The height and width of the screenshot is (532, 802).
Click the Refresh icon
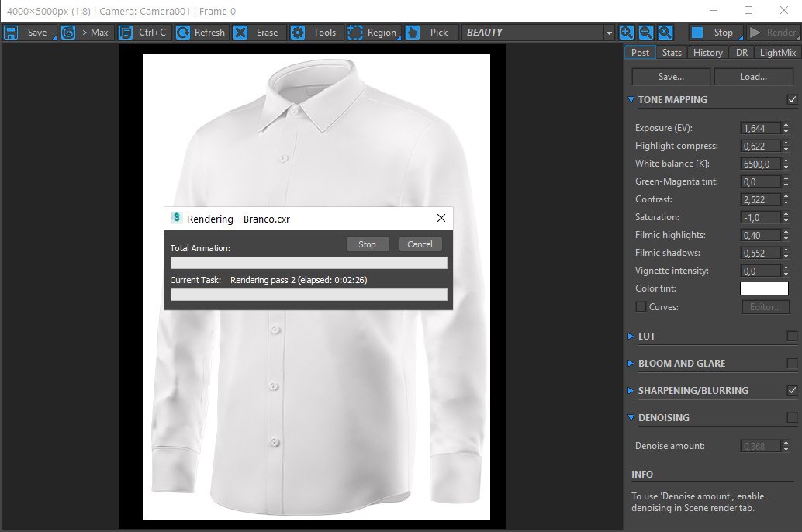point(183,32)
